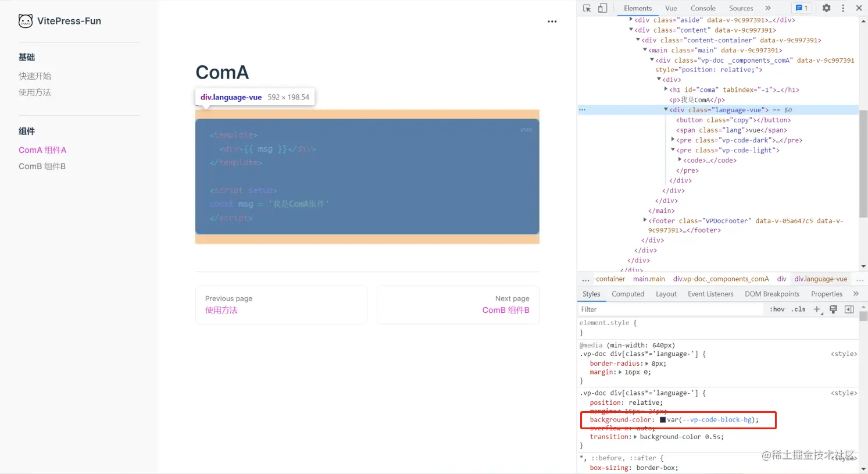Screen dimensions: 868x474
Task: Click the VitePress-Fun site title
Action: point(69,21)
